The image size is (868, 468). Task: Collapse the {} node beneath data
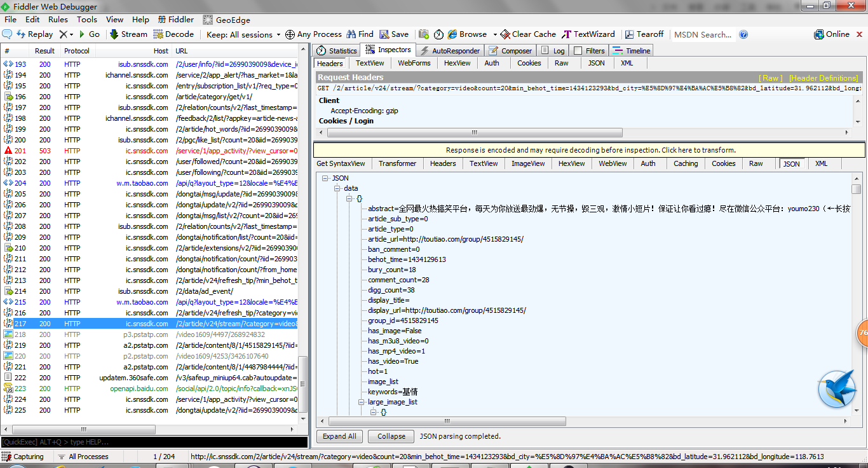[x=349, y=198]
